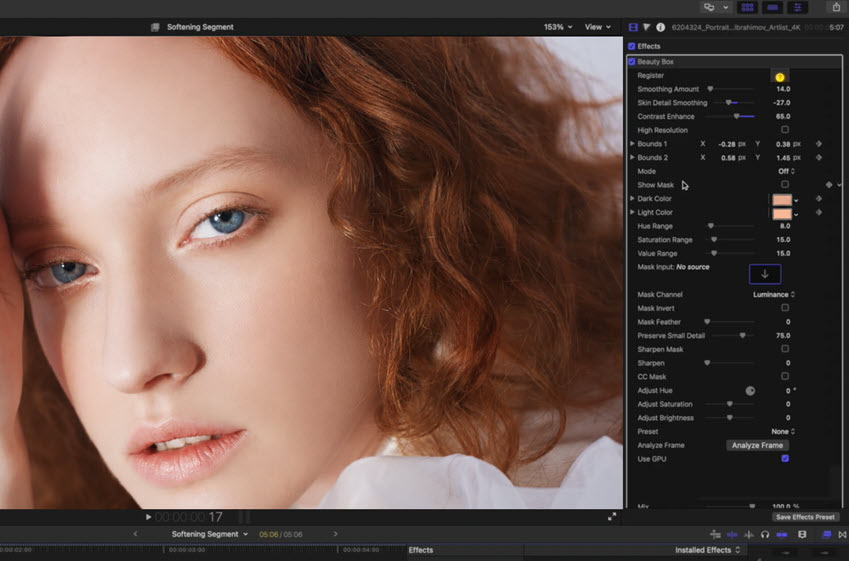Enable the Sharpen Mask checkbox
This screenshot has width=849, height=561.
point(785,349)
